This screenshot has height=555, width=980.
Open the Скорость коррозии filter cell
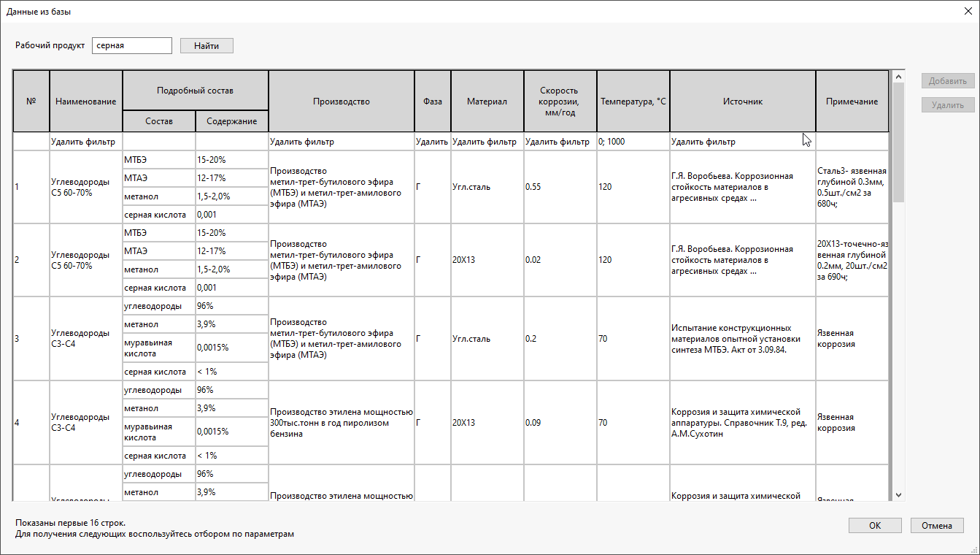coord(560,142)
